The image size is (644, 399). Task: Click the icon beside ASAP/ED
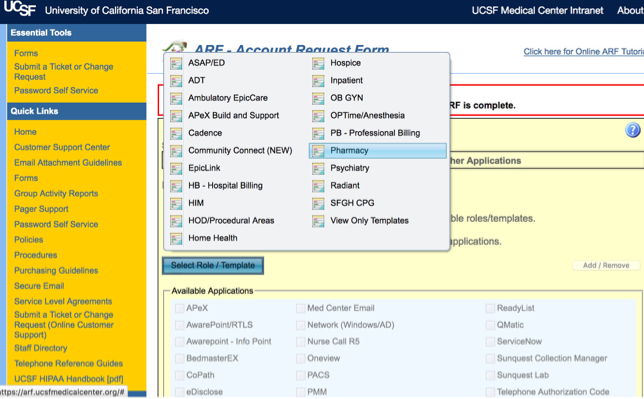pyautogui.click(x=176, y=63)
